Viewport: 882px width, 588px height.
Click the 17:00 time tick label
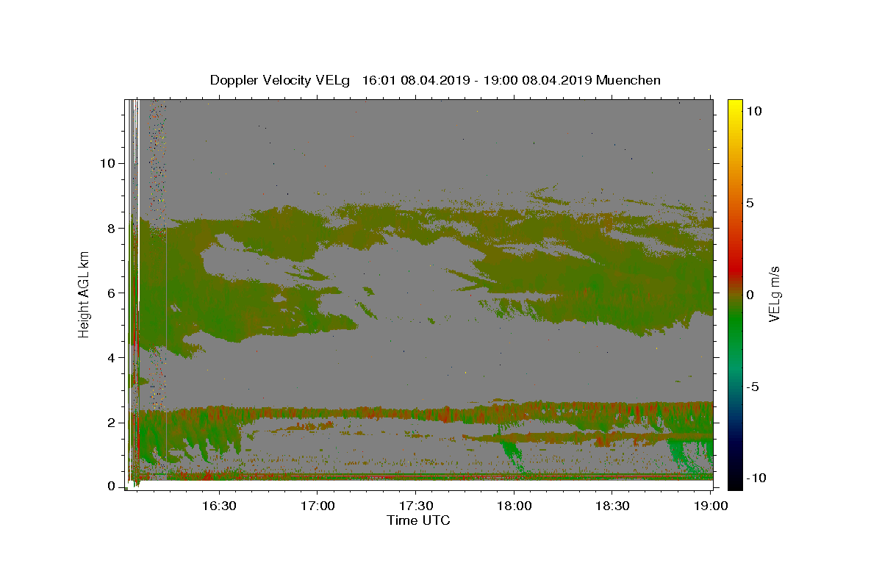(317, 506)
